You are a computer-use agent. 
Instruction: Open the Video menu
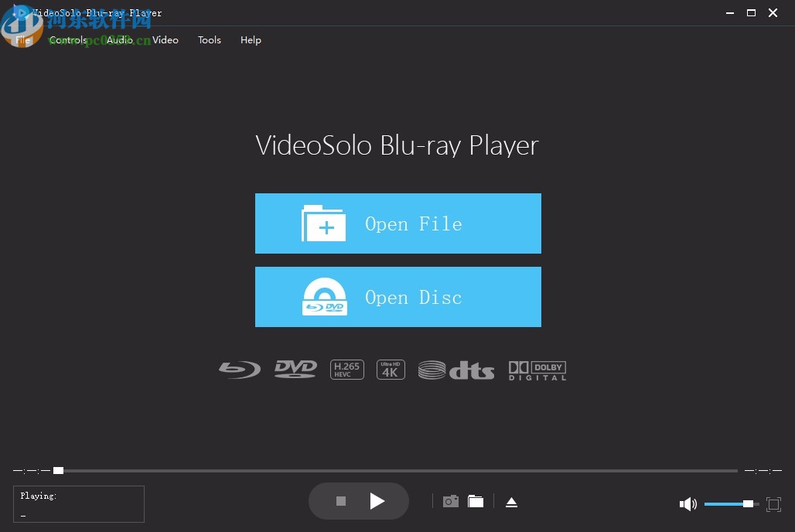[165, 39]
